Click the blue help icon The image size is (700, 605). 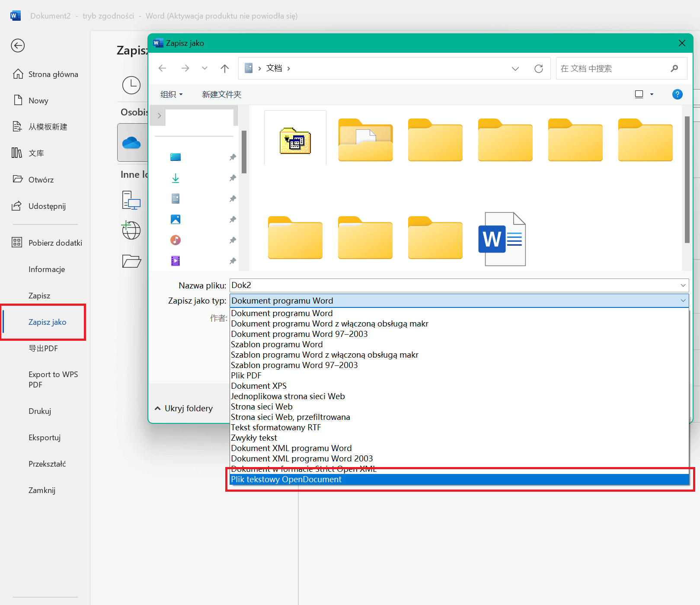coord(678,94)
